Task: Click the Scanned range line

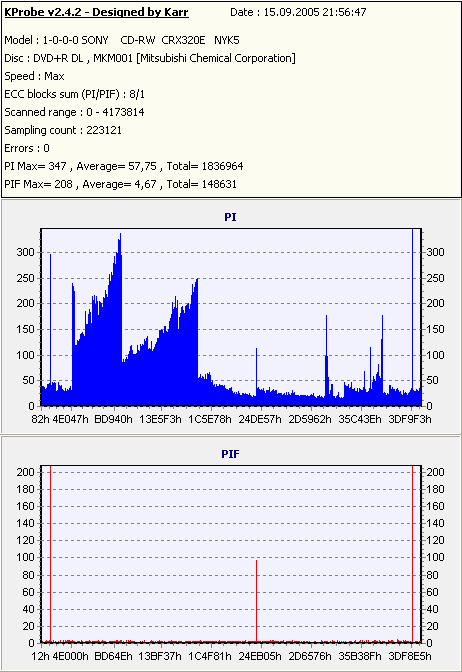Action: (x=75, y=112)
